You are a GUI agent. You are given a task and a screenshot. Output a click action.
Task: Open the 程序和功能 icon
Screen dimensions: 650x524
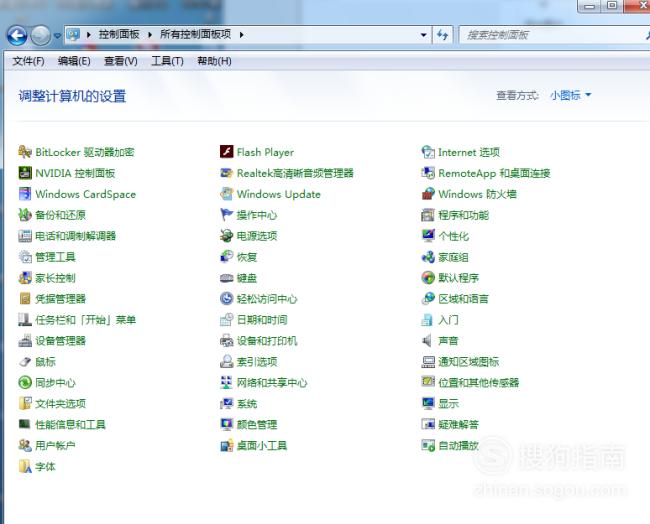click(x=428, y=215)
